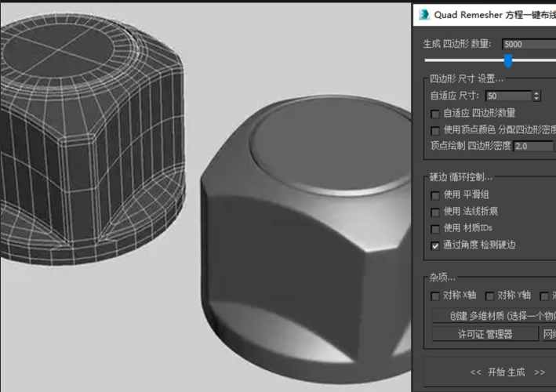The image size is (556, 392).
Task: Enable the 对称 Y轴 checkbox
Action: pos(489,296)
